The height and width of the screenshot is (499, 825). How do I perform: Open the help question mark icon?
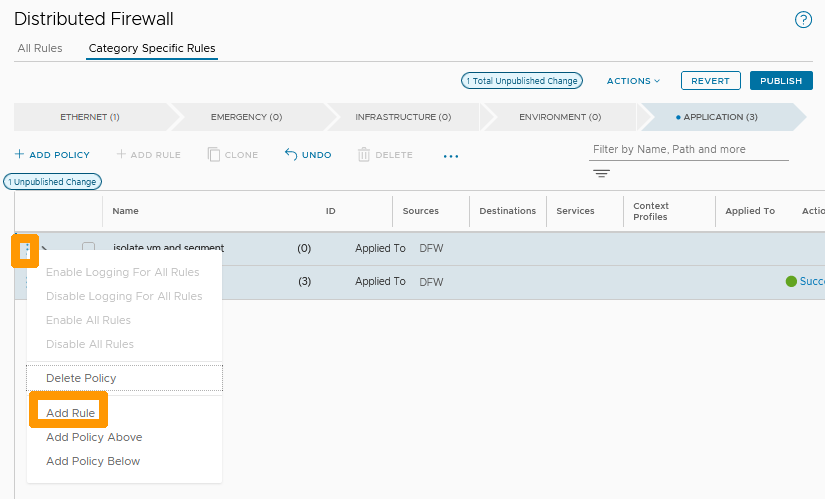point(803,20)
